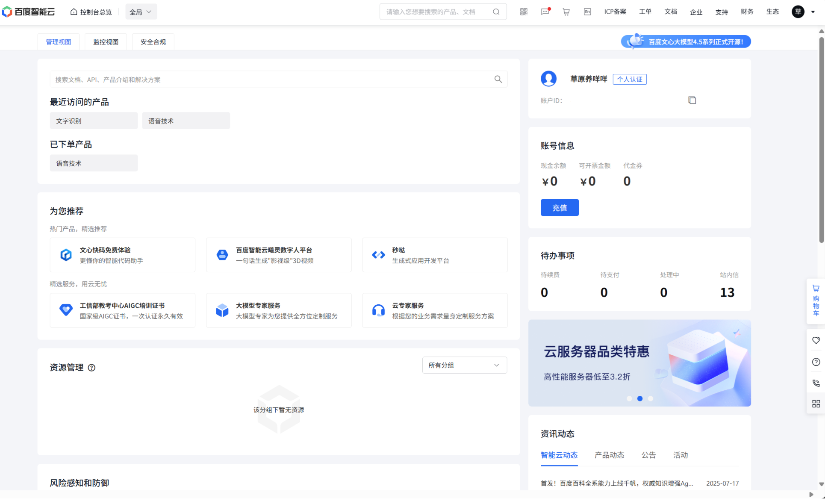The height and width of the screenshot is (504, 825).
Task: Click the AIGC培训证书 diamond icon
Action: tap(66, 310)
